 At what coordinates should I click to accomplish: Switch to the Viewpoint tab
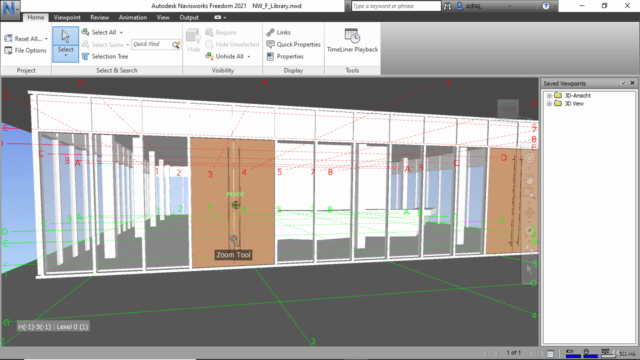(x=67, y=18)
